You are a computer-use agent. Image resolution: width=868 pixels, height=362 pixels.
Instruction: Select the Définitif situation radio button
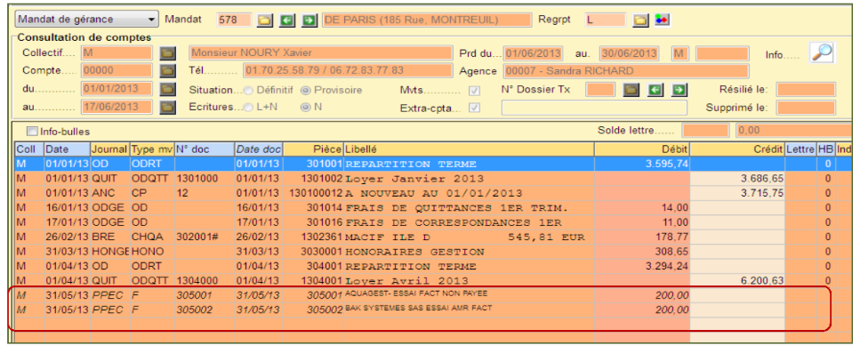[248, 90]
